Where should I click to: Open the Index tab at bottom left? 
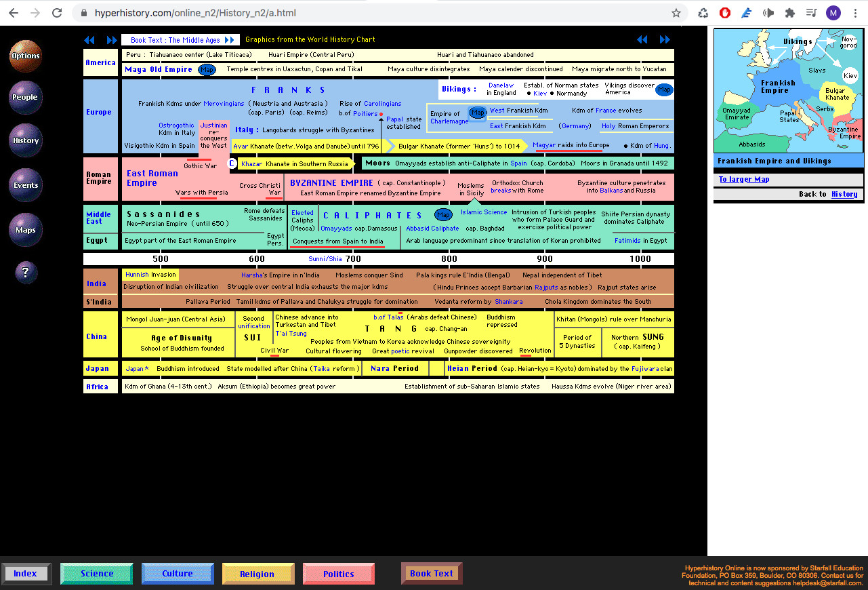pos(26,573)
